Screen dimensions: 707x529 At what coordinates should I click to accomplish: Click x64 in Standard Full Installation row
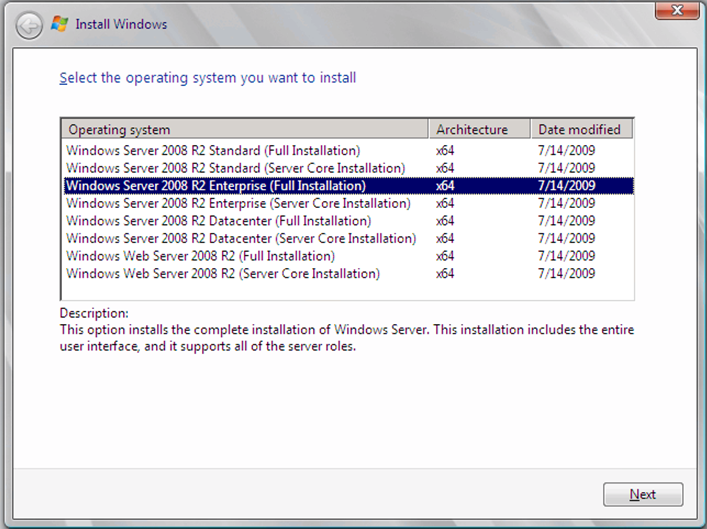click(445, 150)
